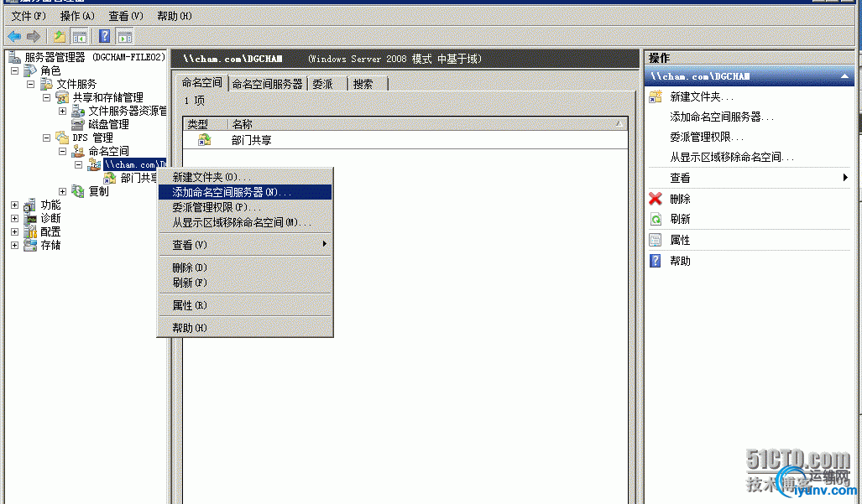
Task: Choose 刷新(F) in context menu
Action: pyautogui.click(x=245, y=283)
